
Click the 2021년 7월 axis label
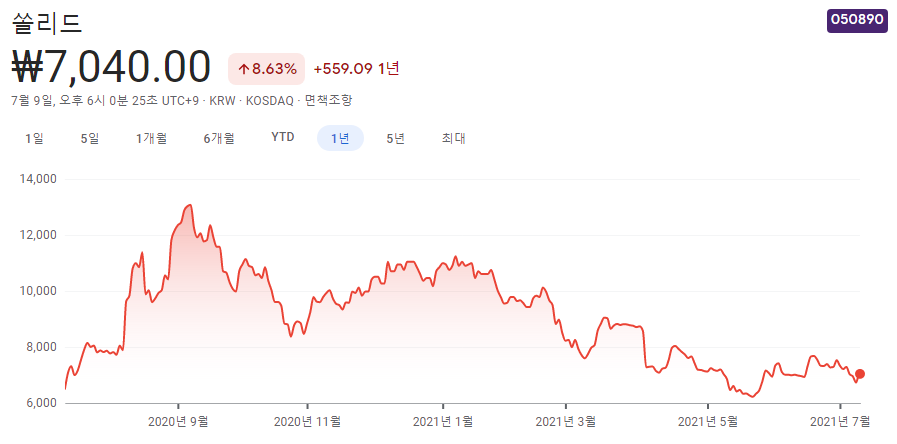point(840,422)
